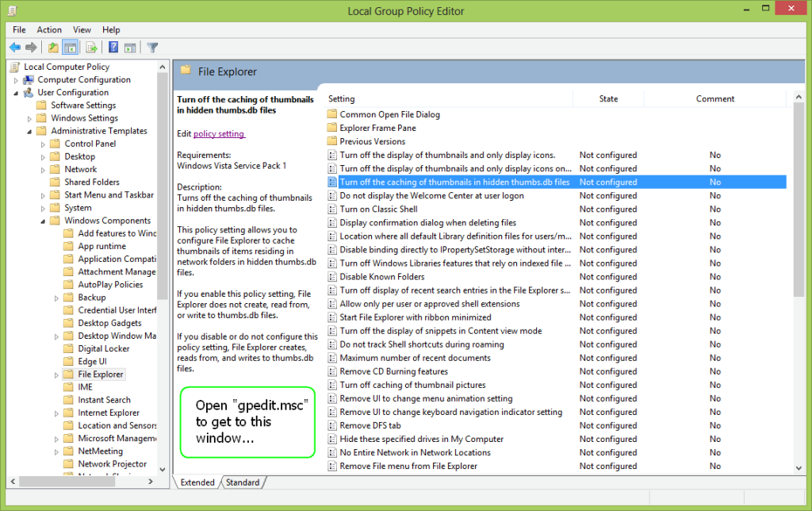Open Help via the blue question mark icon
Image resolution: width=812 pixels, height=511 pixels.
(x=113, y=48)
